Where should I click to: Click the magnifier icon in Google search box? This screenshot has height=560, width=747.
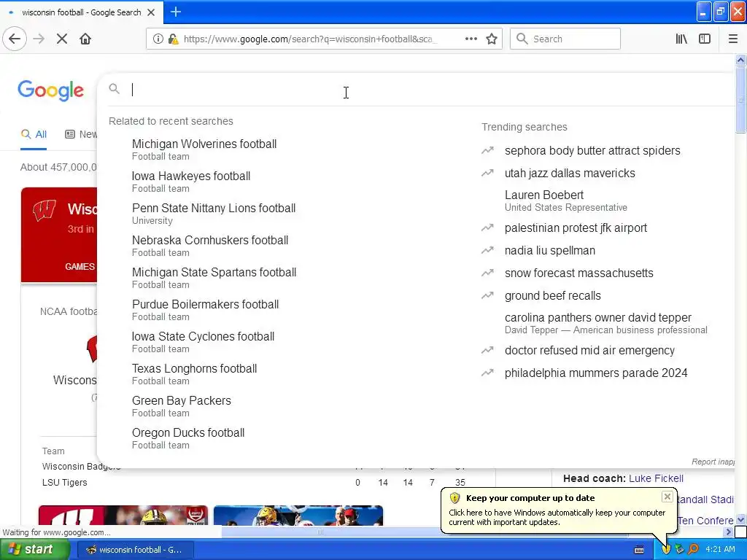coord(114,88)
